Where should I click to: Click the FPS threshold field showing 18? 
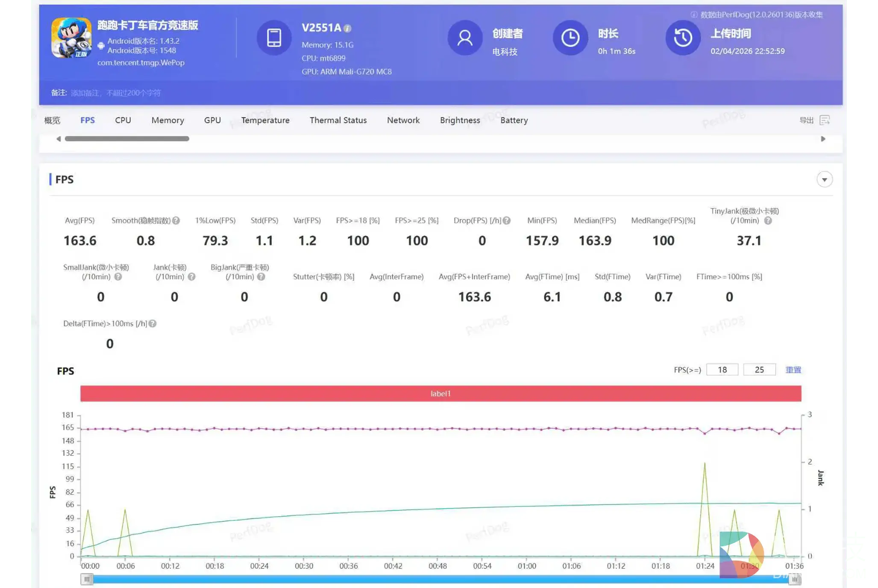coord(722,370)
